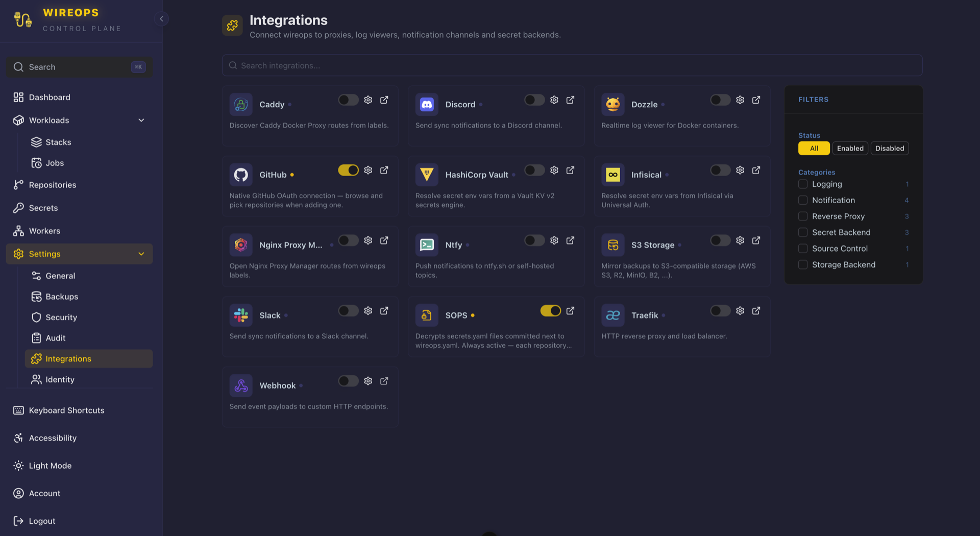Go to Stacks page
Screen dimensions: 980x536
point(89,142)
